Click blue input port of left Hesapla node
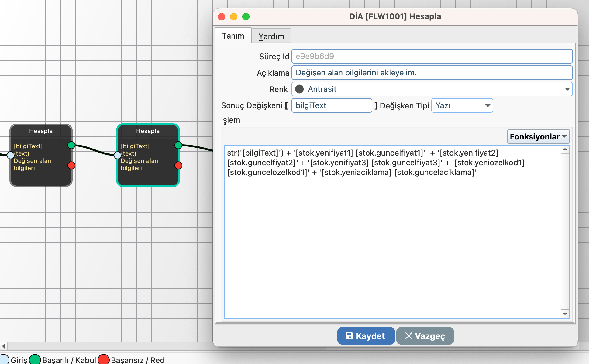The image size is (589, 364). click(10, 155)
